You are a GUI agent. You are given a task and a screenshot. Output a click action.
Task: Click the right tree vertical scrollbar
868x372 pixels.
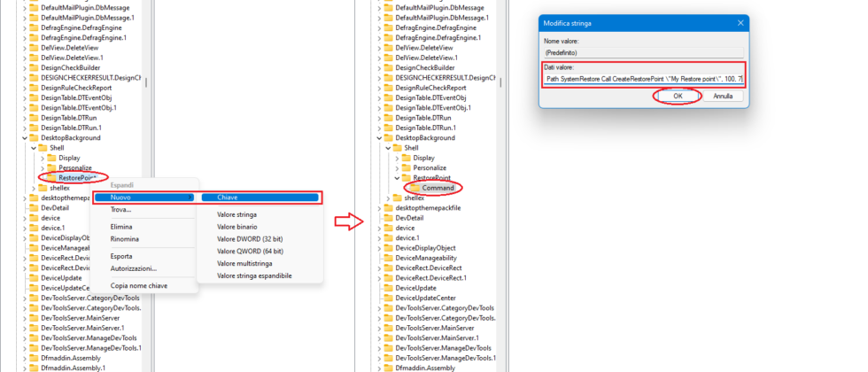point(500,83)
